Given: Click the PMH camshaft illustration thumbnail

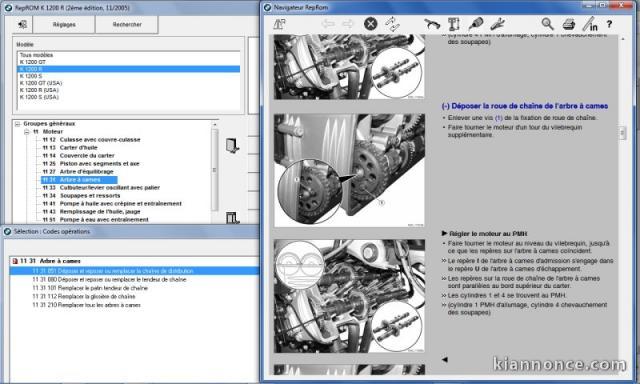Looking at the screenshot, I should 349,296.
